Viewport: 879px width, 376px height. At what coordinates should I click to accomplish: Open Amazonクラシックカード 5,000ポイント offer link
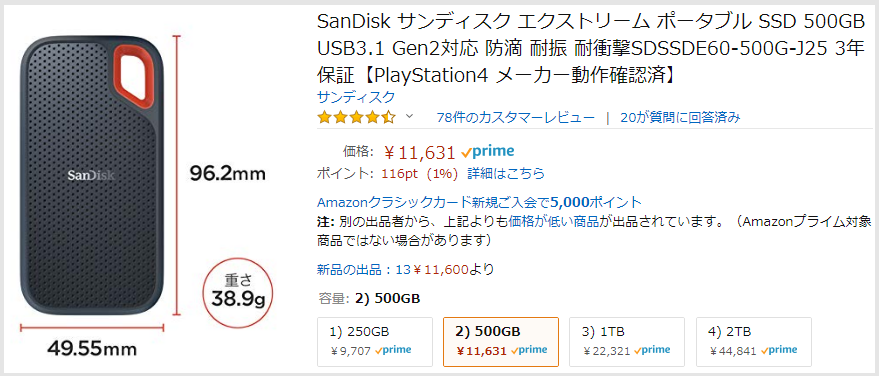pyautogui.click(x=479, y=202)
